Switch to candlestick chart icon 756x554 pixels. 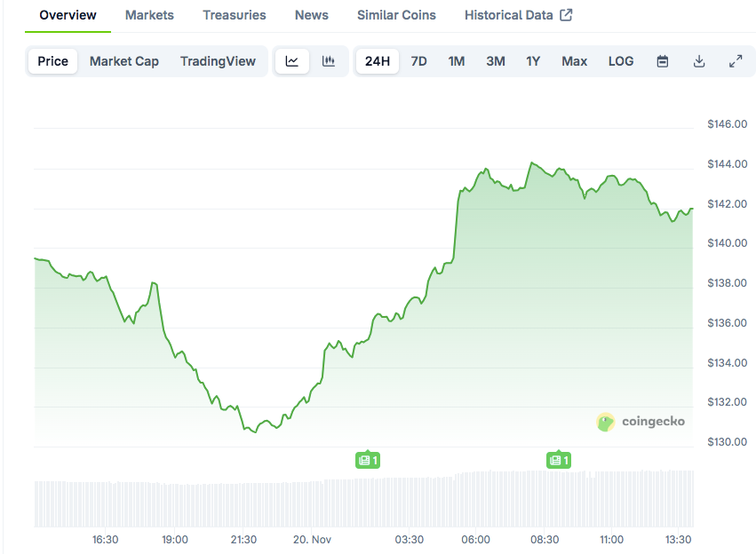[329, 61]
